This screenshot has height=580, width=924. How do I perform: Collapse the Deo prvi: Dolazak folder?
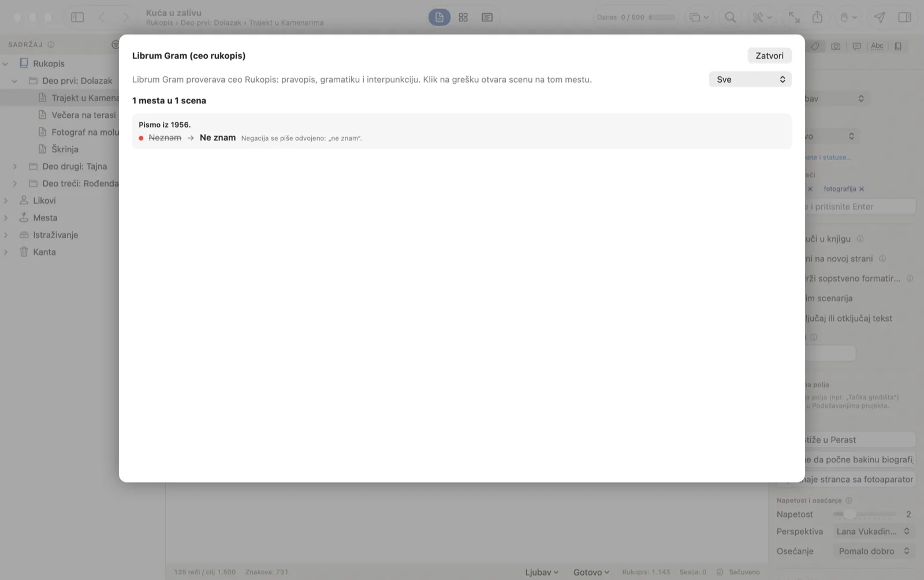click(15, 81)
